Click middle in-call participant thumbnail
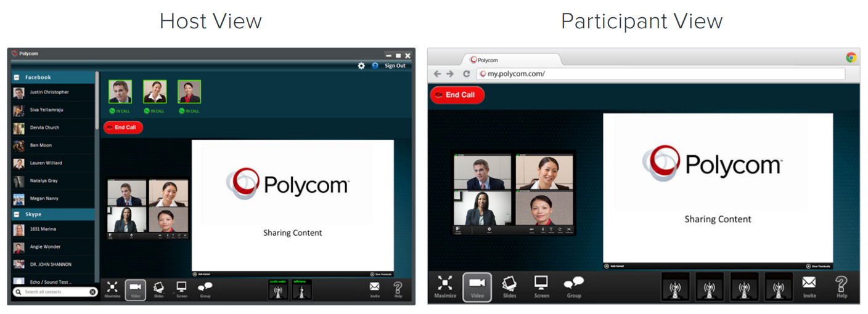The image size is (868, 314). pyautogui.click(x=155, y=92)
